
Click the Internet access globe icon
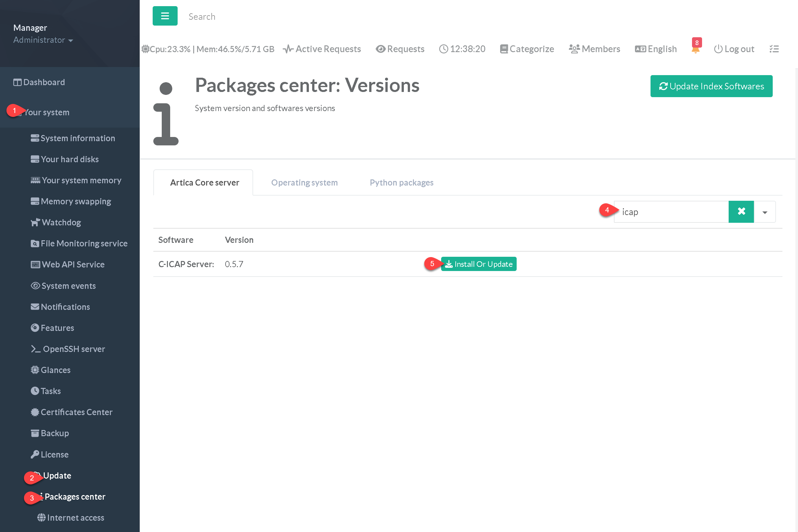[41, 517]
